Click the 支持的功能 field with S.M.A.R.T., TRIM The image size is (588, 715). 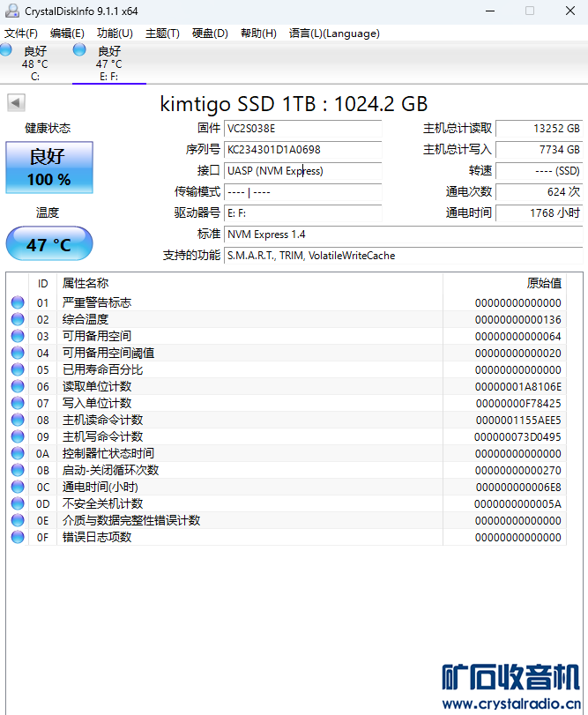coord(404,256)
